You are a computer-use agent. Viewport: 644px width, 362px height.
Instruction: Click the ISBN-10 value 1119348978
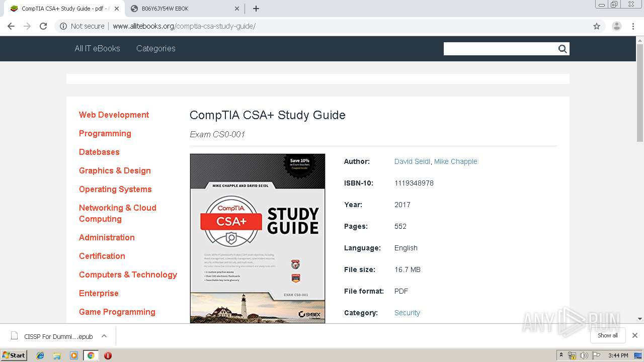(x=414, y=183)
